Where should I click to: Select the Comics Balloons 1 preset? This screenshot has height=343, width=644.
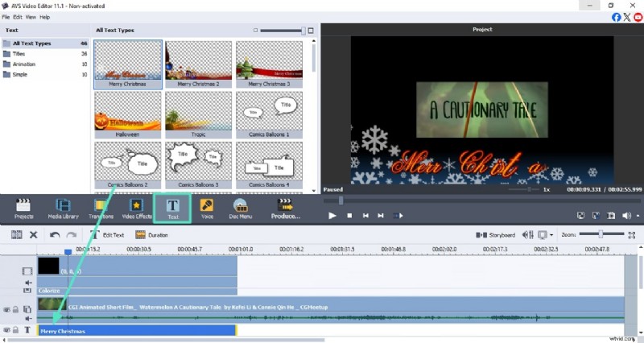pyautogui.click(x=269, y=115)
